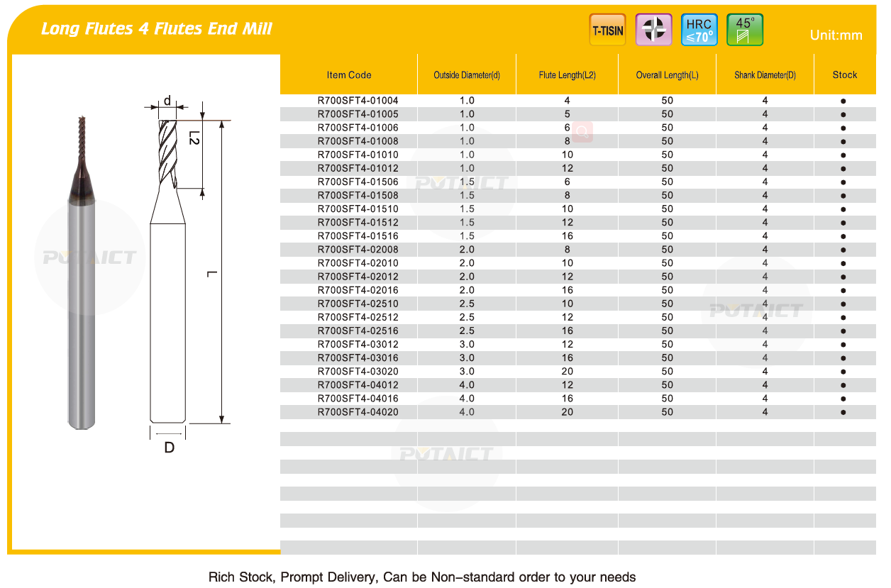
Task: Select item code R700SFT4-03020
Action: point(358,372)
